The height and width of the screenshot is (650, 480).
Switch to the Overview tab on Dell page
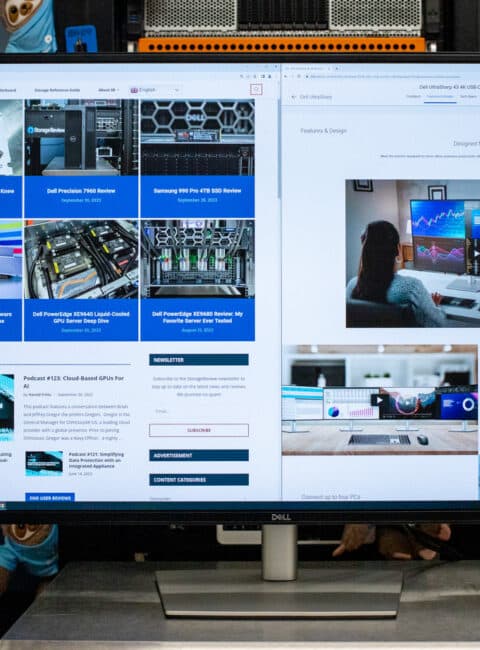(x=413, y=97)
